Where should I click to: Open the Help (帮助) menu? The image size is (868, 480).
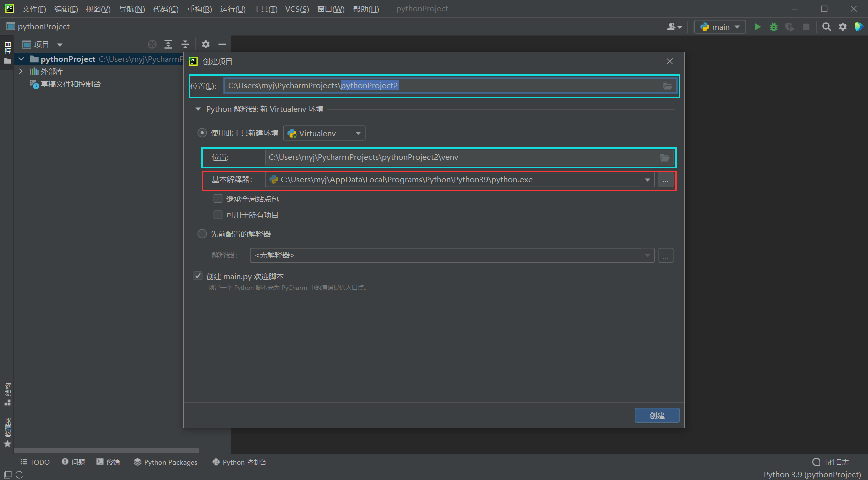[366, 9]
